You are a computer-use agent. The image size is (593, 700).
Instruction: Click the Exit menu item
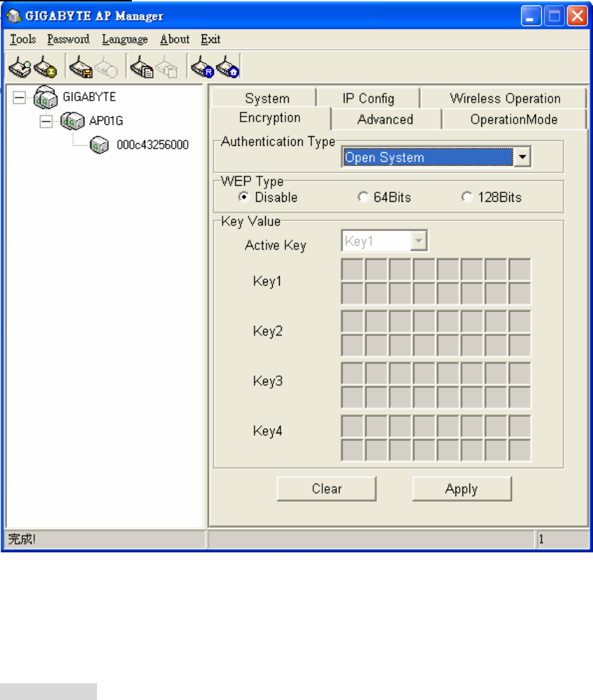coord(210,39)
